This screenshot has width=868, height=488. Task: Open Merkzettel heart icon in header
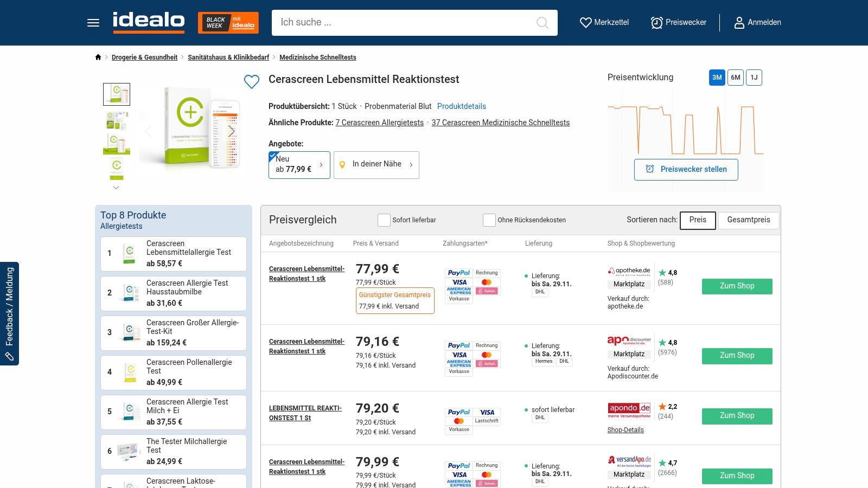pos(586,23)
